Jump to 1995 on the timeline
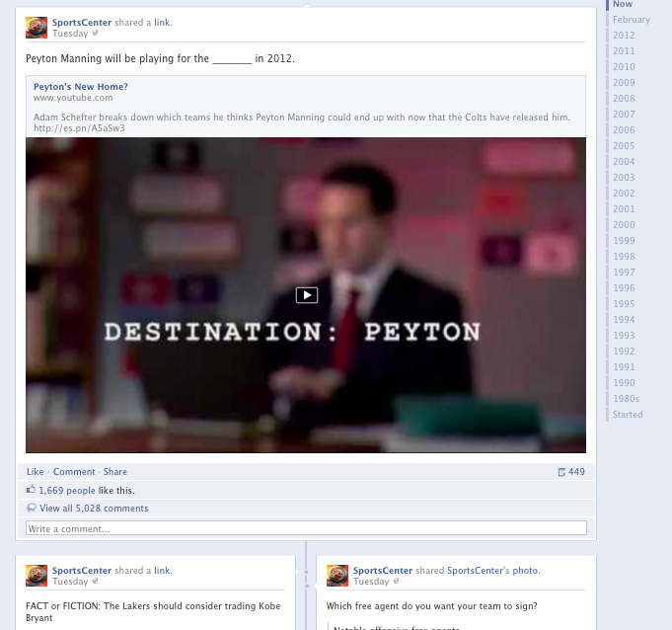This screenshot has height=630, width=672. coord(624,304)
